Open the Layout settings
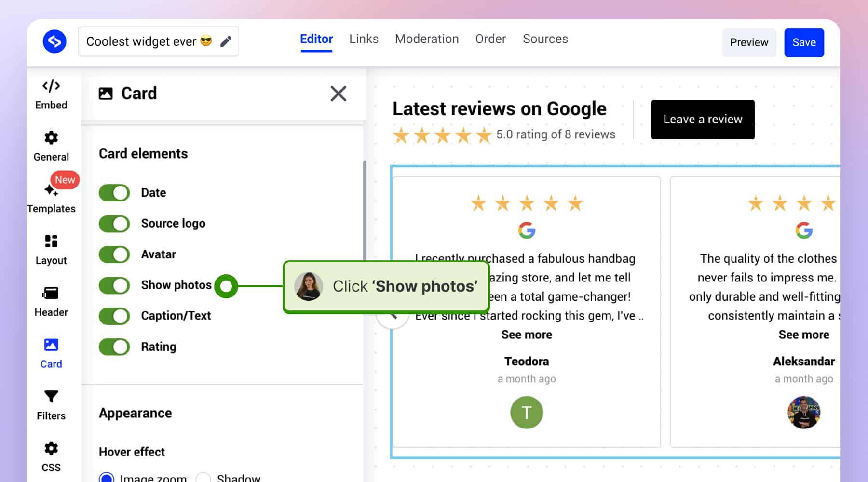The height and width of the screenshot is (482, 868). (x=51, y=249)
